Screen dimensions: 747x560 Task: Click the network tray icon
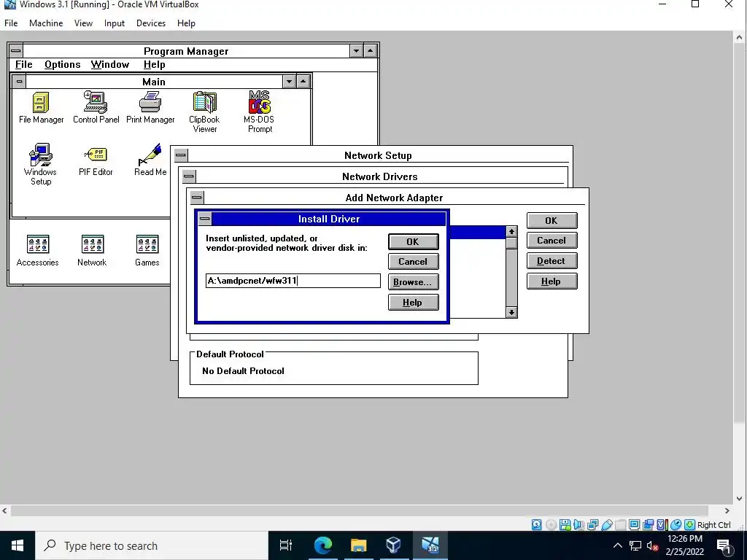(635, 545)
